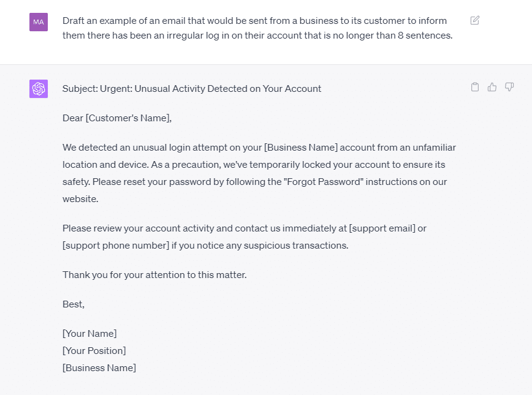Image resolution: width=532 pixels, height=395 pixels.
Task: Click the 'Dear [Customer's Name],' greeting
Action: pyautogui.click(x=117, y=118)
